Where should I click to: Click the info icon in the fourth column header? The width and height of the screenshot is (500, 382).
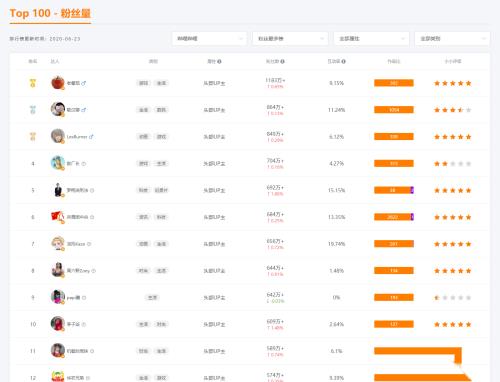coord(219,61)
